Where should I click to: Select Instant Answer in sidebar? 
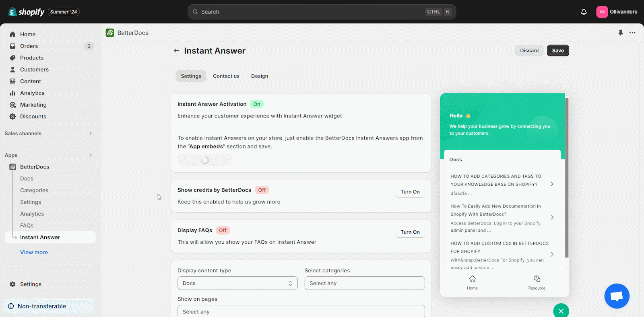point(50,237)
